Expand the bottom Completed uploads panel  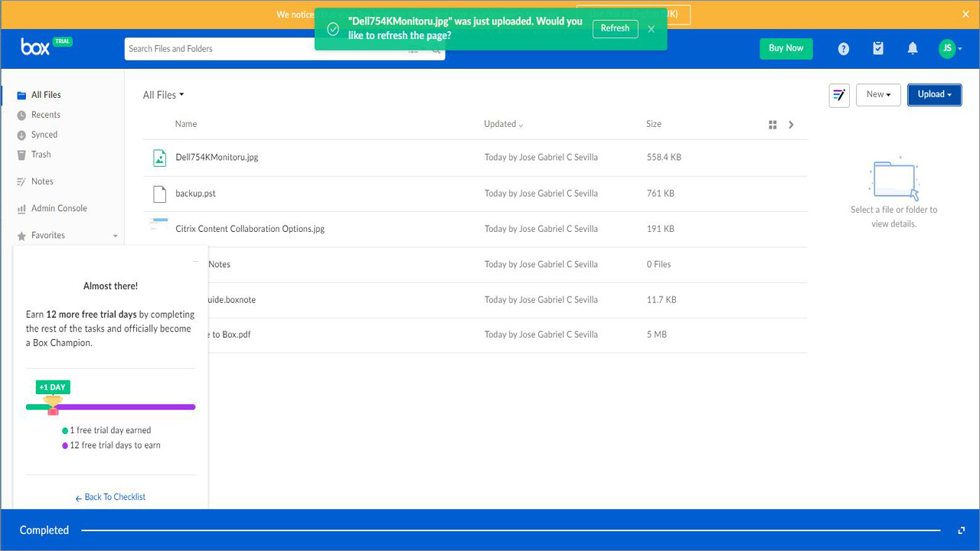(961, 530)
